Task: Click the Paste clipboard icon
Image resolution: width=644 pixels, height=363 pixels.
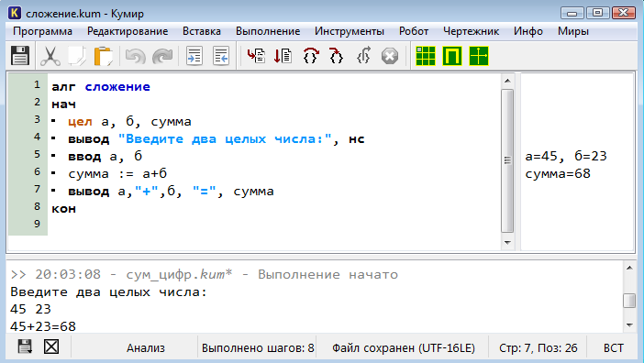Action: (103, 56)
